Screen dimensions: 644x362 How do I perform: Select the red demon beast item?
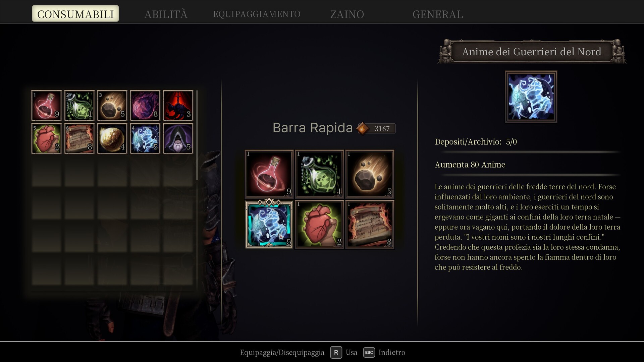178,105
